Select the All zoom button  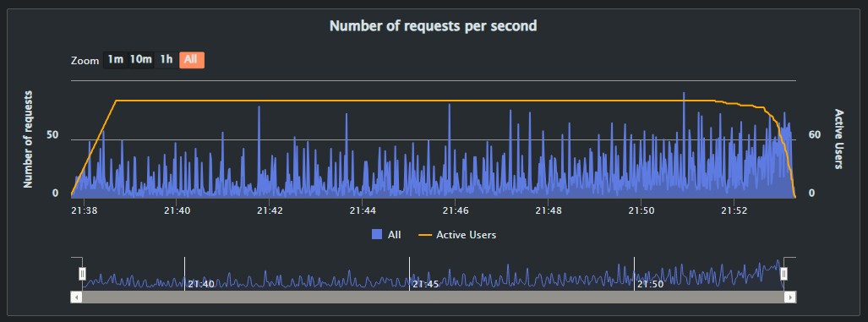tap(192, 60)
